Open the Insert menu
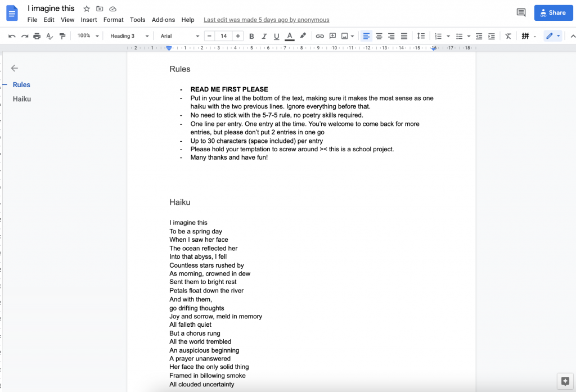The width and height of the screenshot is (576, 392). [89, 20]
